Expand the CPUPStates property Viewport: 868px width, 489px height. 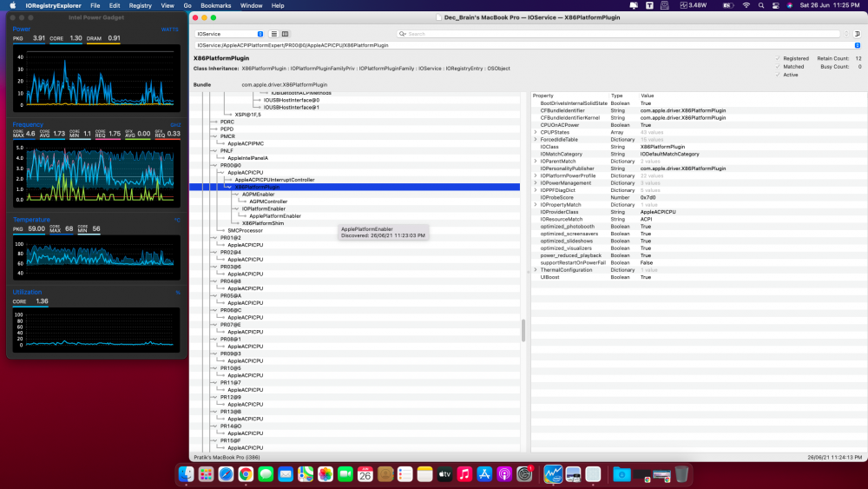(x=536, y=132)
